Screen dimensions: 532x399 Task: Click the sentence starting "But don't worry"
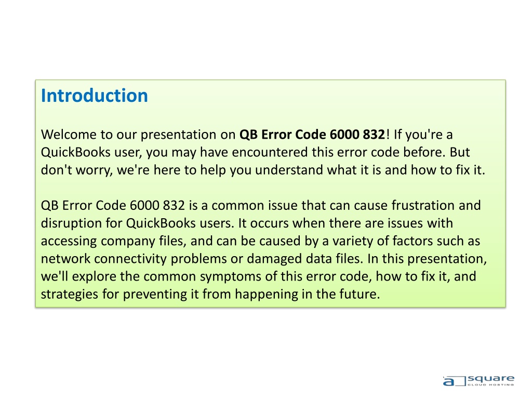coord(263,161)
